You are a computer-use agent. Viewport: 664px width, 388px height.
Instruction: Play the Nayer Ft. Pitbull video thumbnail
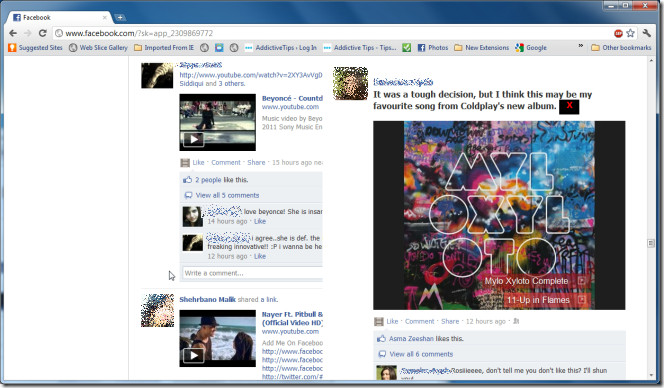click(218, 338)
